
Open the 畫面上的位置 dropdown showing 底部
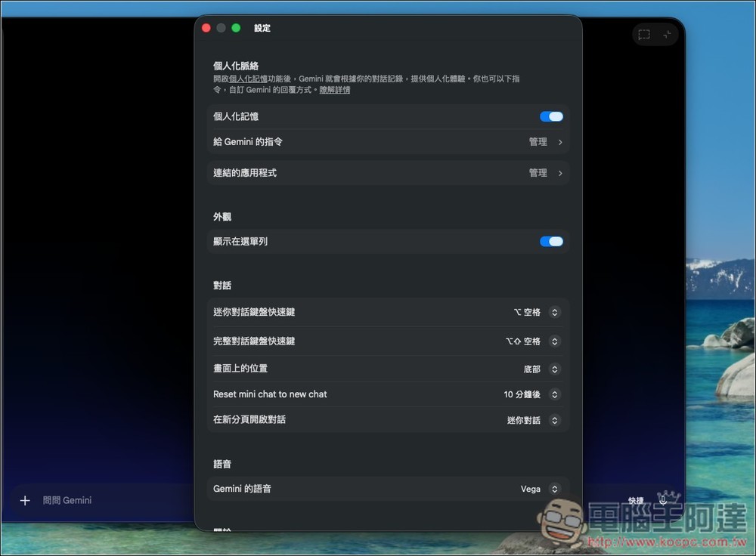tap(554, 369)
